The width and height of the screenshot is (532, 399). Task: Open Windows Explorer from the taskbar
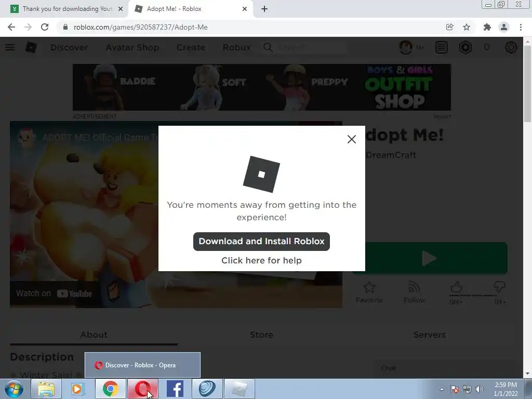coord(46,389)
